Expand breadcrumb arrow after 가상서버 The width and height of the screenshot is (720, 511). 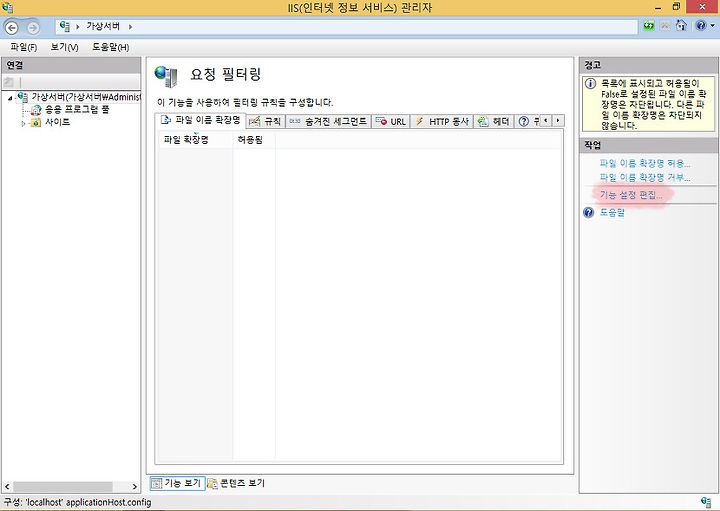pos(130,27)
